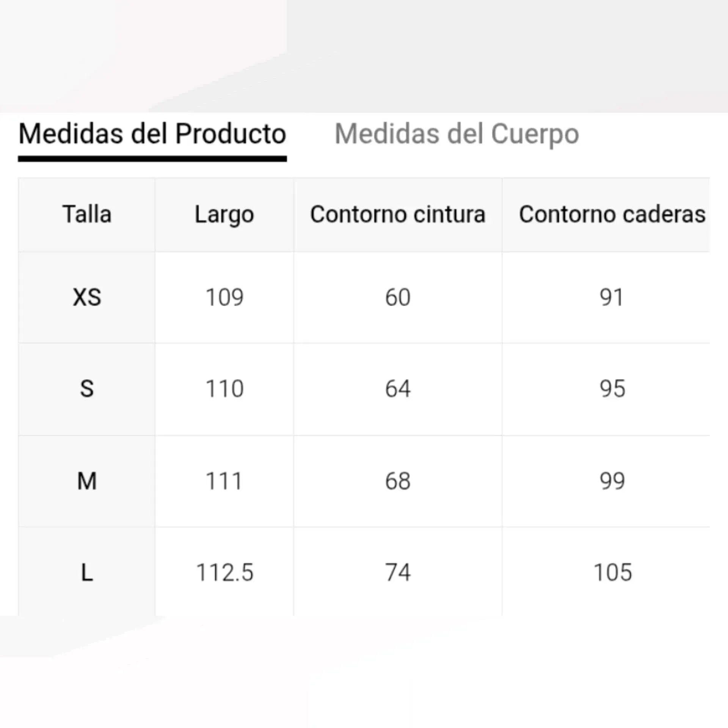Click the 109 length value for XS

224,297
